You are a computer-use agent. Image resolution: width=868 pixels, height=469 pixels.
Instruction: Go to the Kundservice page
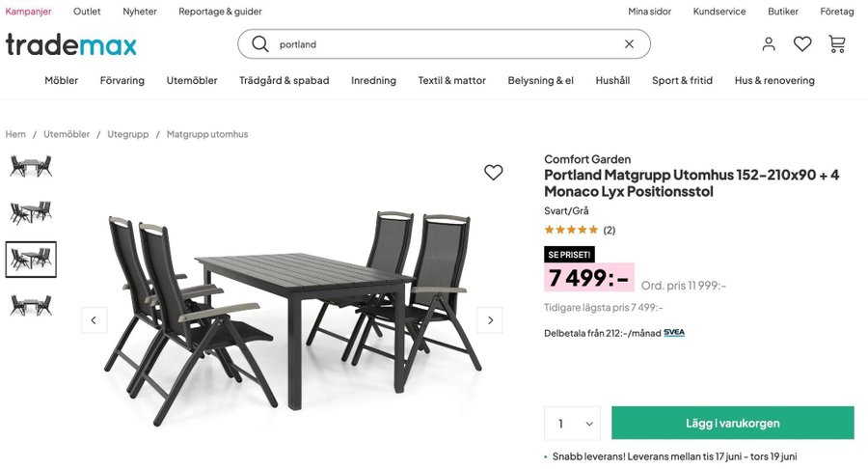[719, 12]
